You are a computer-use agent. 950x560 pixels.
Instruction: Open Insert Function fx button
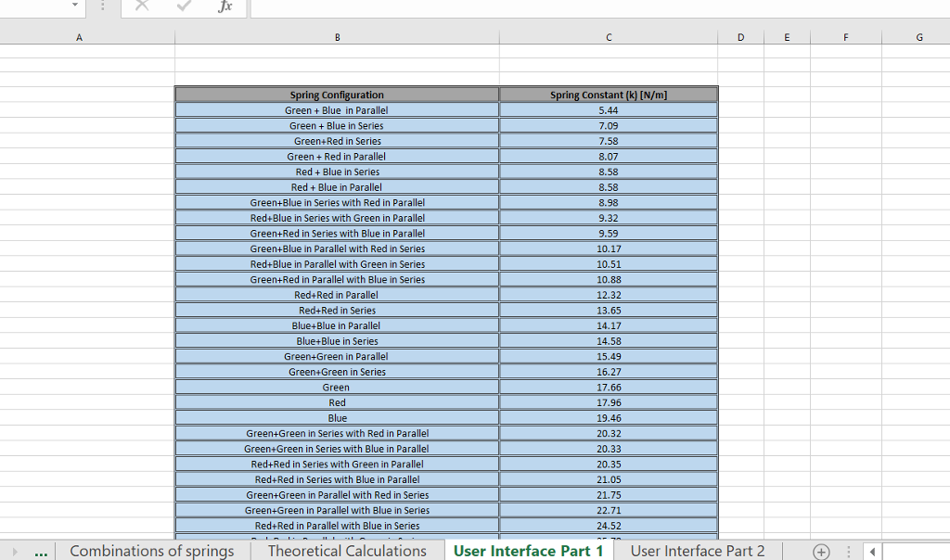tap(225, 6)
